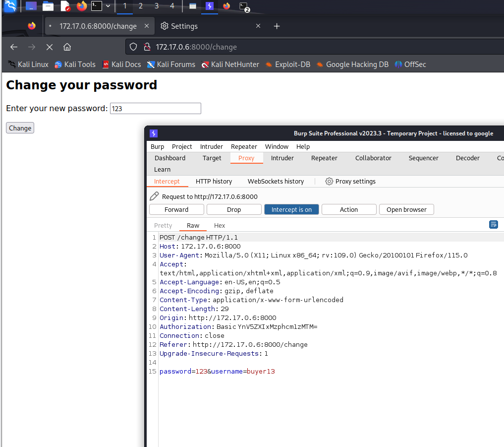Open Proxy settings via the gear icon
The height and width of the screenshot is (447, 504).
pos(329,182)
